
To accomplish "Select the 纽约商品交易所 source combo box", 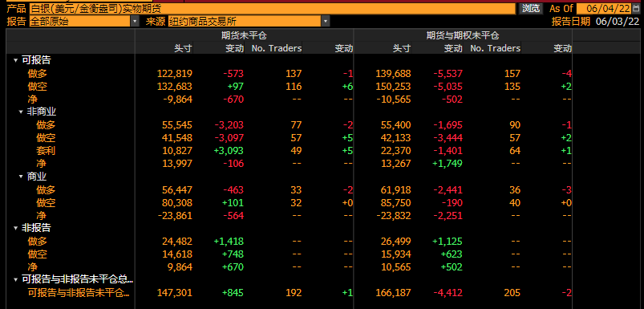I will point(245,22).
